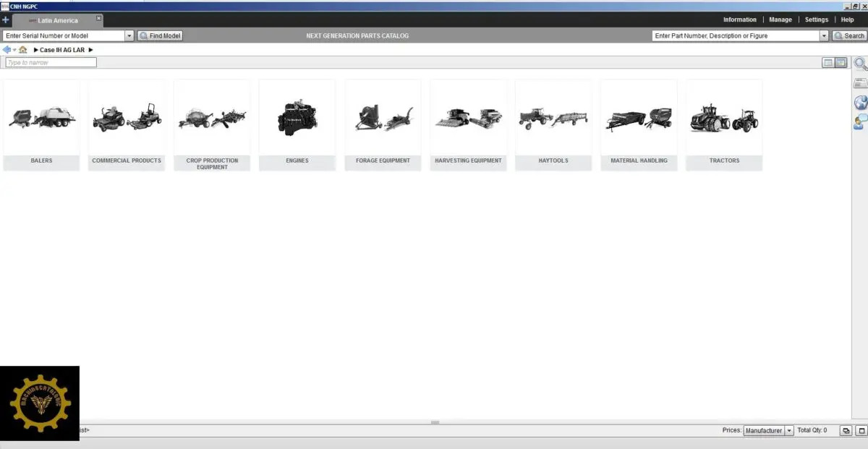Open the Tractors category thumbnail

[724, 125]
